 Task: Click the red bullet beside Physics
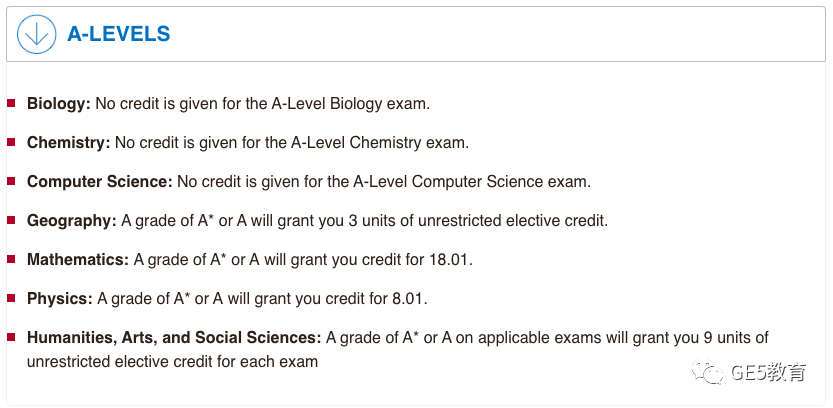pos(11,298)
